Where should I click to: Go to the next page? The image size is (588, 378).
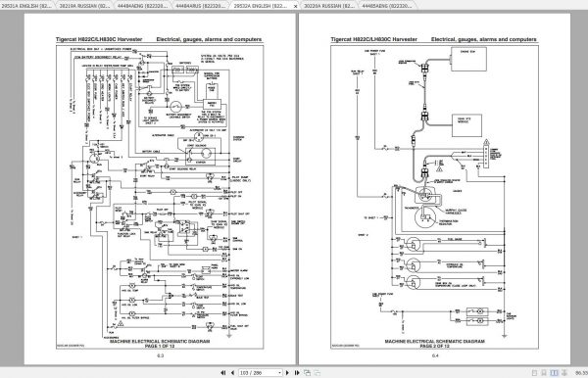287,373
